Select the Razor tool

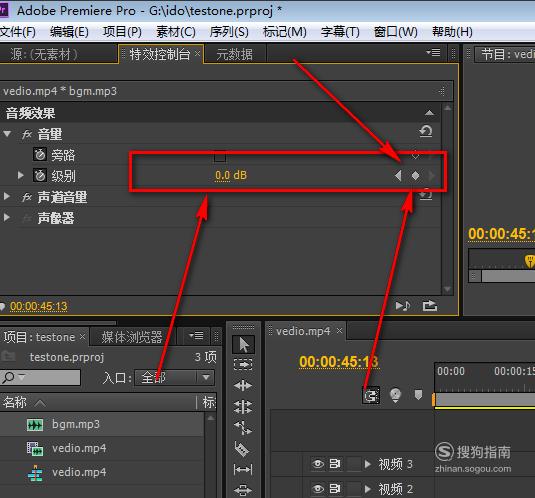243,449
